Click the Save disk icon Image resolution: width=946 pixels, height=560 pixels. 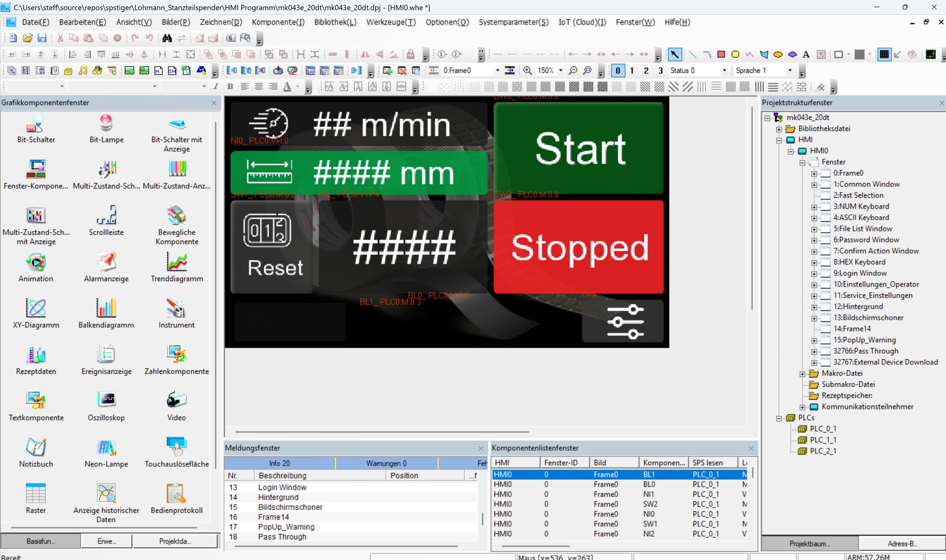pyautogui.click(x=42, y=38)
